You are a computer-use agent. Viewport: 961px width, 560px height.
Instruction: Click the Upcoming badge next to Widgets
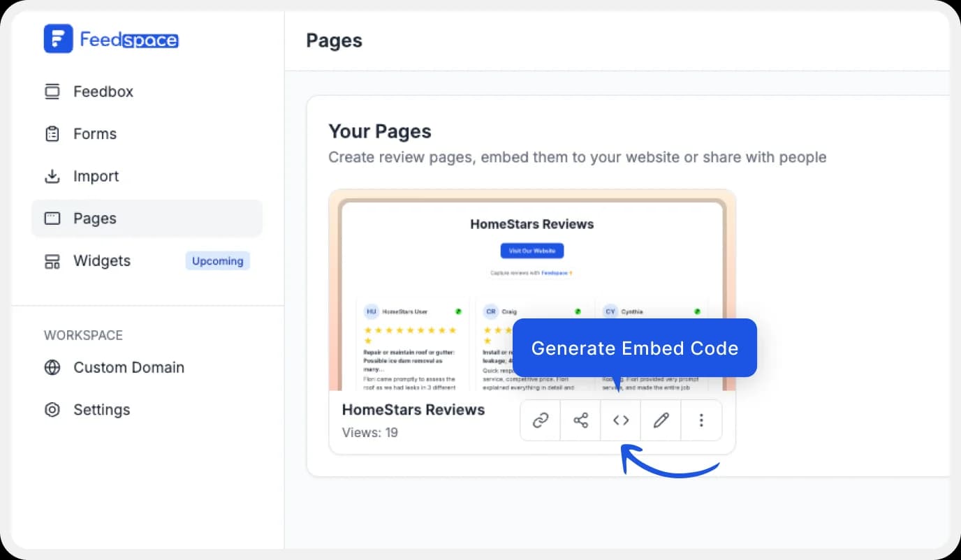[x=217, y=261]
